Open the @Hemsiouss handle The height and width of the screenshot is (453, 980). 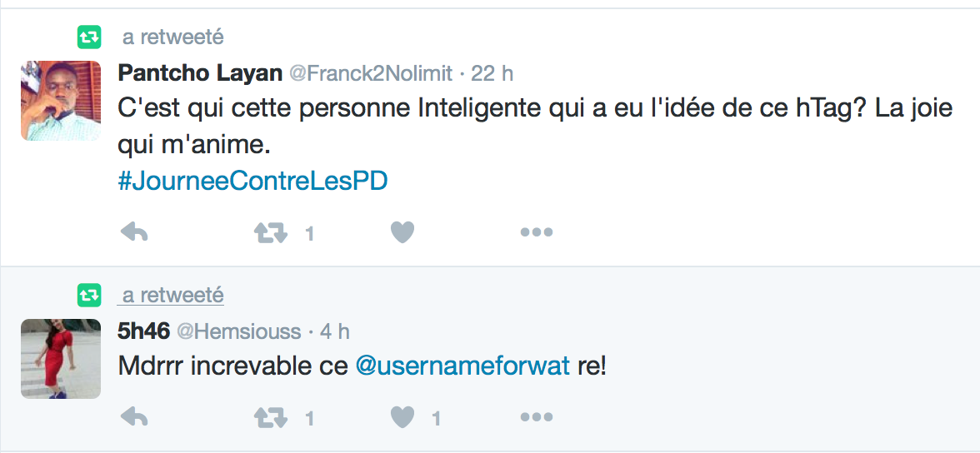click(238, 331)
